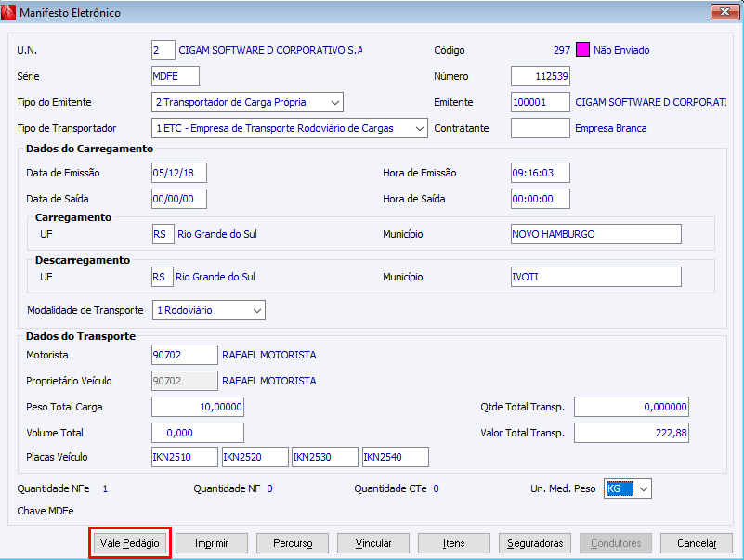Click the Chave MDFe label
Screen dimensions: 744x560
[x=46, y=511]
